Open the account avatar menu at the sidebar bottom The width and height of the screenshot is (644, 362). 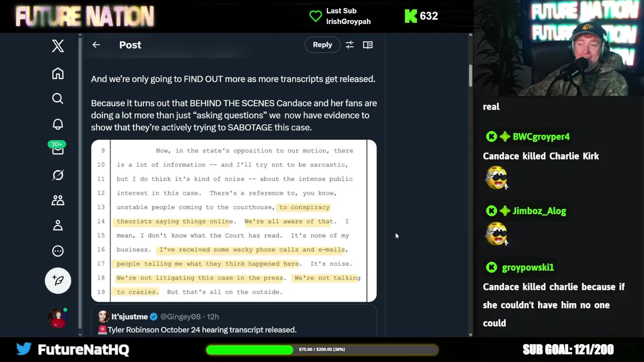tap(58, 318)
